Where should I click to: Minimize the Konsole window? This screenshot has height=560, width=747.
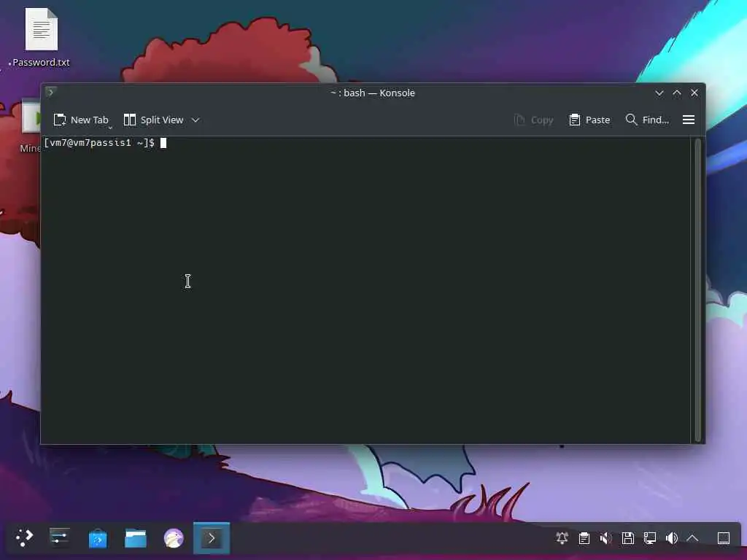coord(659,93)
